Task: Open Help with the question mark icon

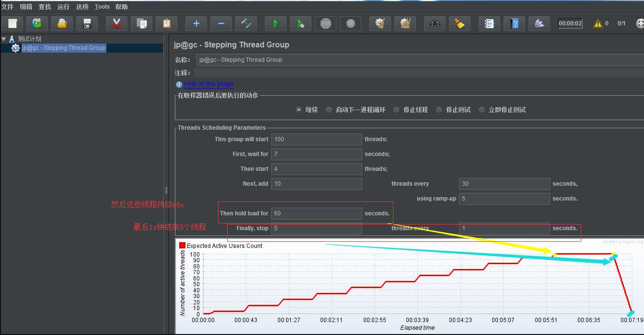Action: pyautogui.click(x=514, y=23)
